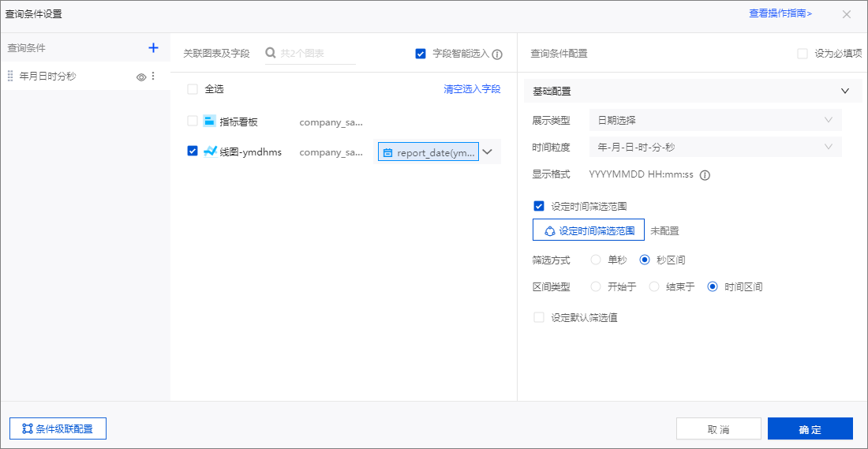Click info icon beside 显示格式 value

[705, 175]
